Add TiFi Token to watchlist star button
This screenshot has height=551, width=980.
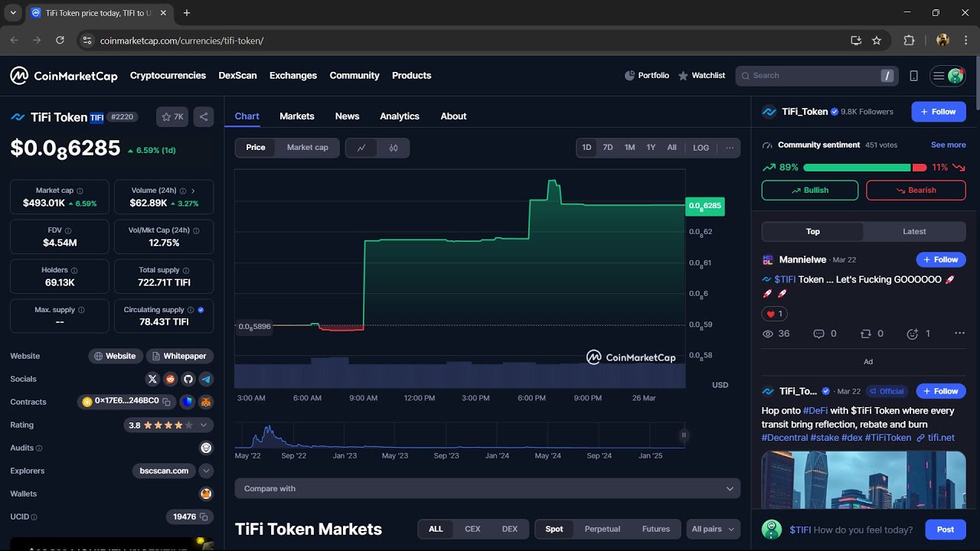tap(172, 117)
